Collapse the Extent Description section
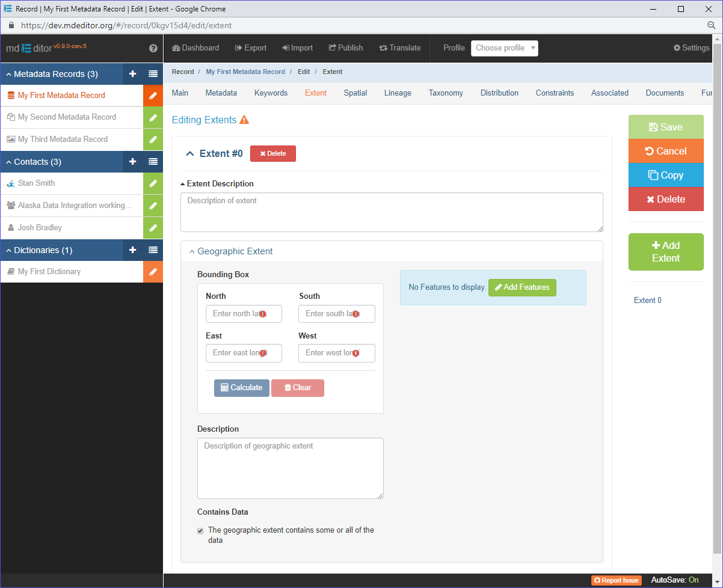 (183, 184)
